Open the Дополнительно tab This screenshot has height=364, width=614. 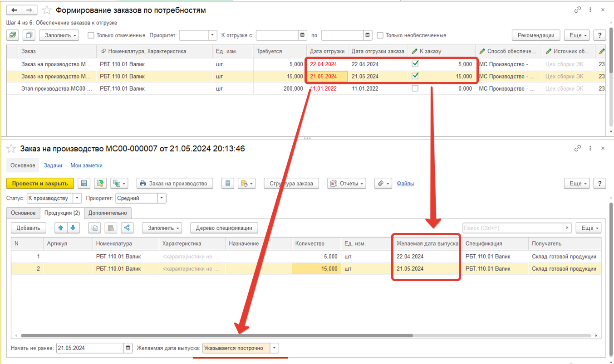coord(108,213)
